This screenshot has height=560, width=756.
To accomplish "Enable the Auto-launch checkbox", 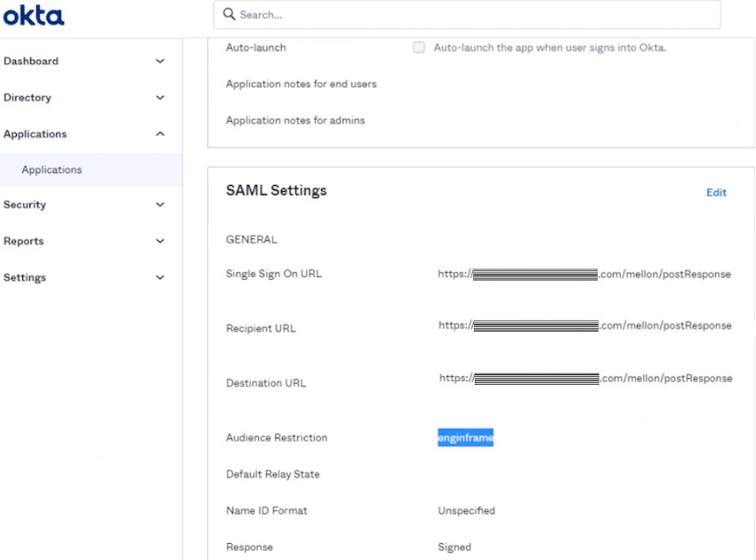I will pyautogui.click(x=418, y=47).
